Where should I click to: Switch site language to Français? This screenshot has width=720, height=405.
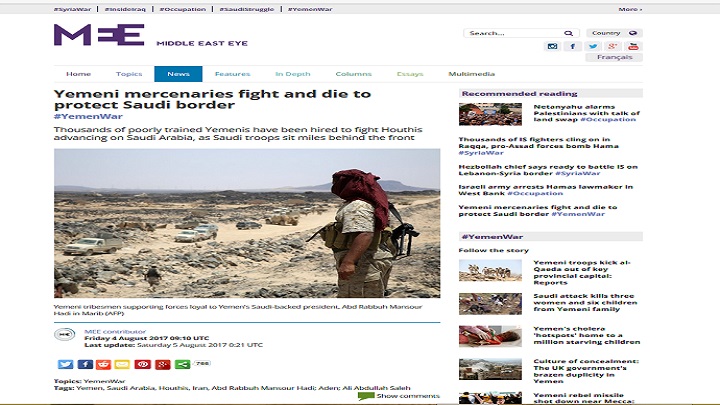tap(614, 57)
